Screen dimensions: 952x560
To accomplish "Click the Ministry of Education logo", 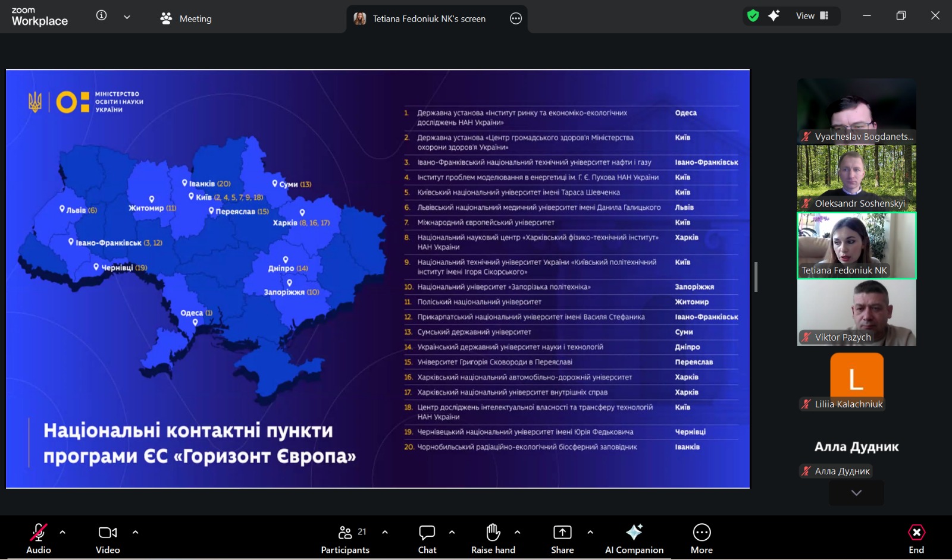I will [86, 102].
